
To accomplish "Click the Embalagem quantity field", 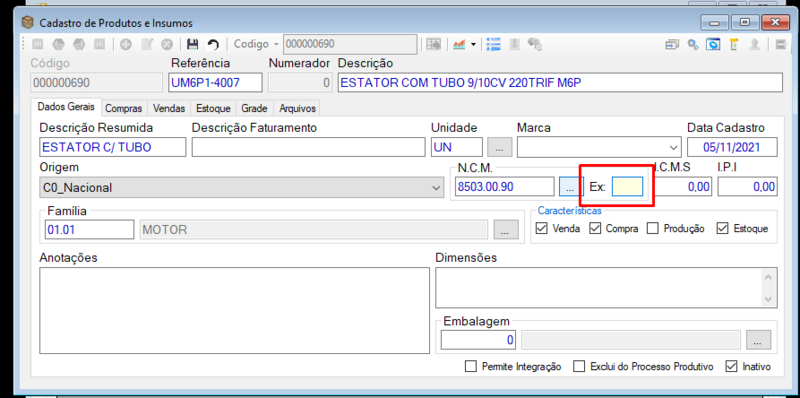I will [478, 339].
